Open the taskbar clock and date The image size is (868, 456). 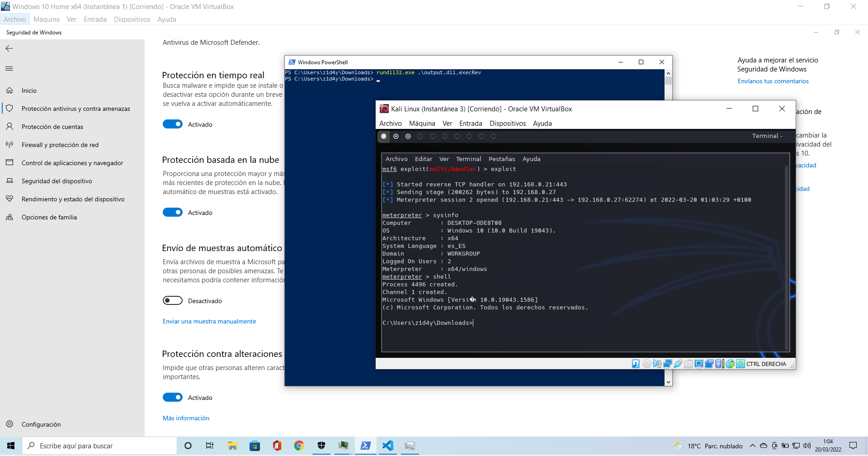pos(828,446)
